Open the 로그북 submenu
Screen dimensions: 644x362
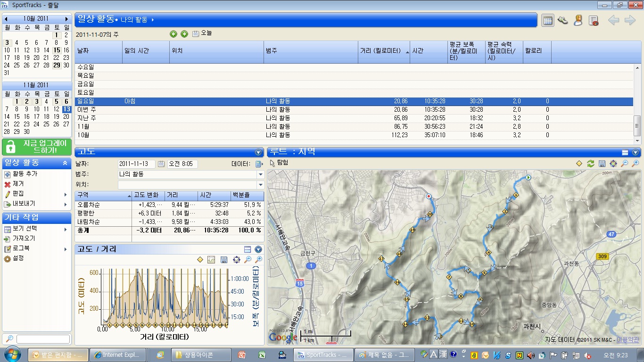pos(36,248)
